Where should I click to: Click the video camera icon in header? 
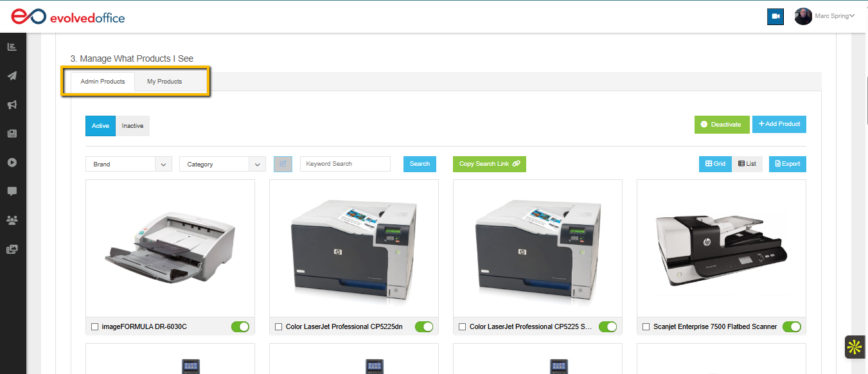coord(775,17)
